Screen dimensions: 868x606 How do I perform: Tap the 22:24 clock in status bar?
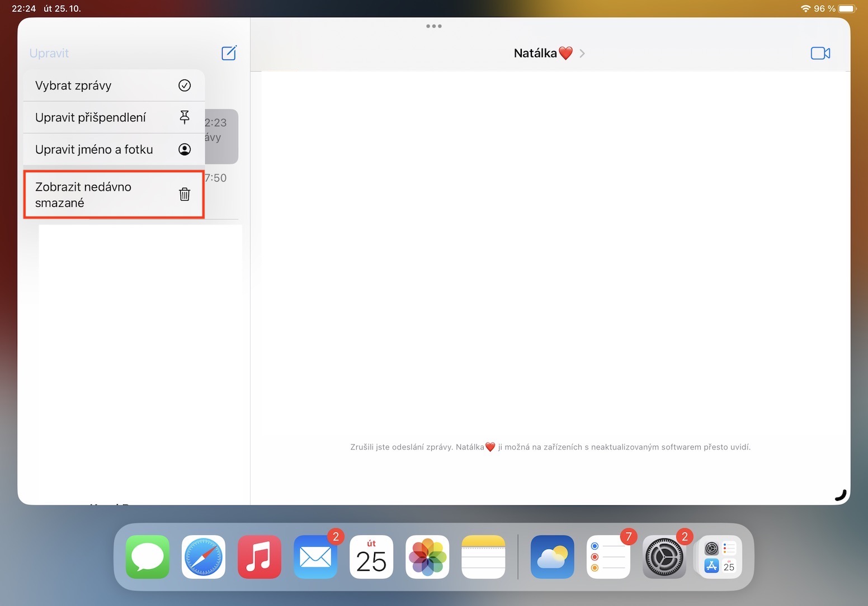(23, 8)
